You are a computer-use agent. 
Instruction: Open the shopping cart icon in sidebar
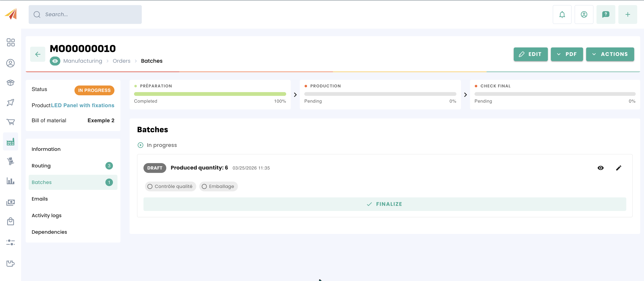(11, 122)
